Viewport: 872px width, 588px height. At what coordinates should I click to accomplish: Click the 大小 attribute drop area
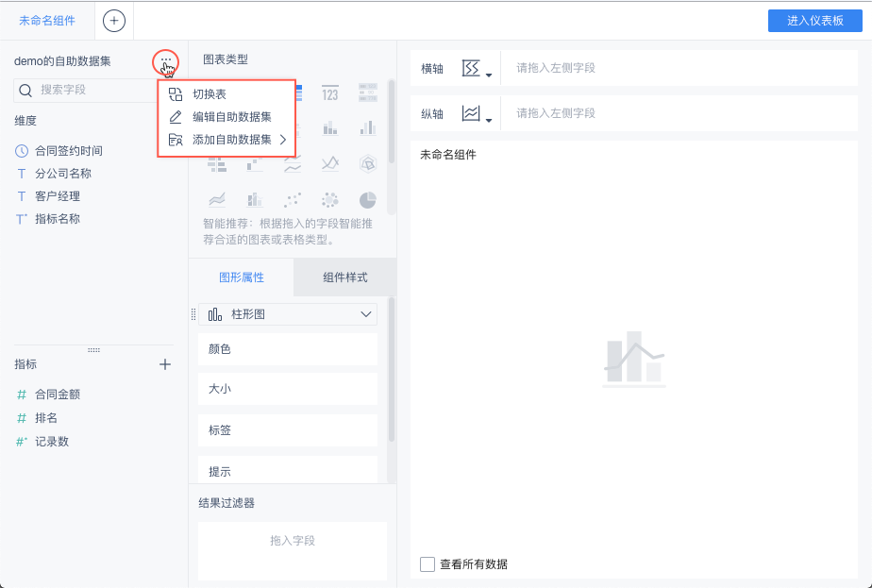point(288,389)
